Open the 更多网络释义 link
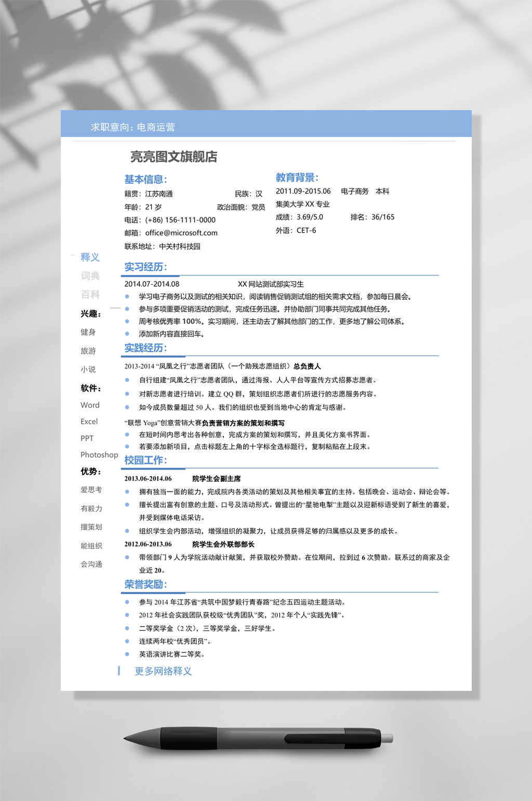This screenshot has width=532, height=801. (163, 671)
